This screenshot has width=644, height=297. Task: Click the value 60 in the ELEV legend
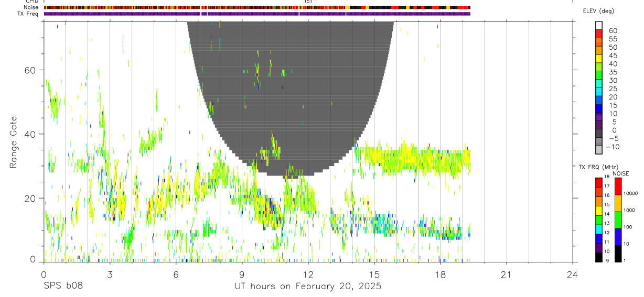(613, 31)
